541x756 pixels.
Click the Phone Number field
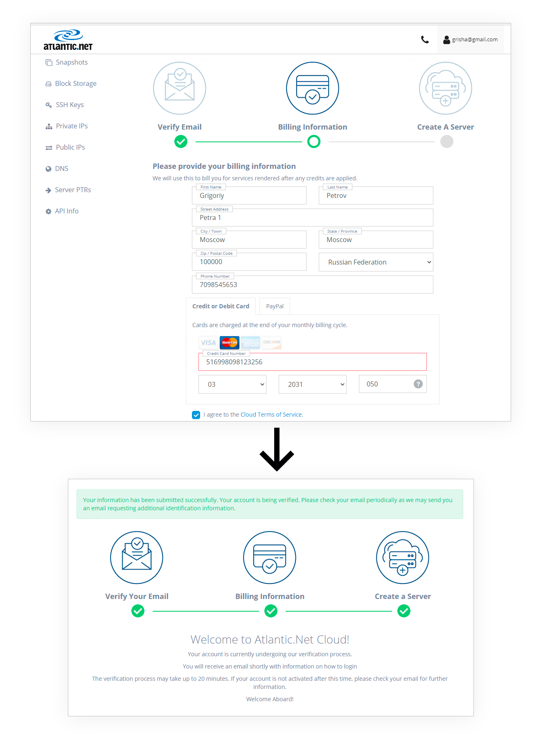[313, 285]
